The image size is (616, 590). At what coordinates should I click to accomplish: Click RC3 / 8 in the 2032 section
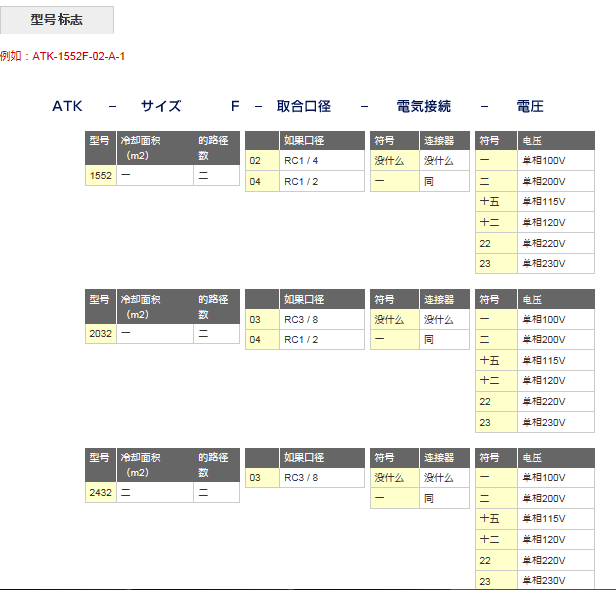pyautogui.click(x=322, y=319)
